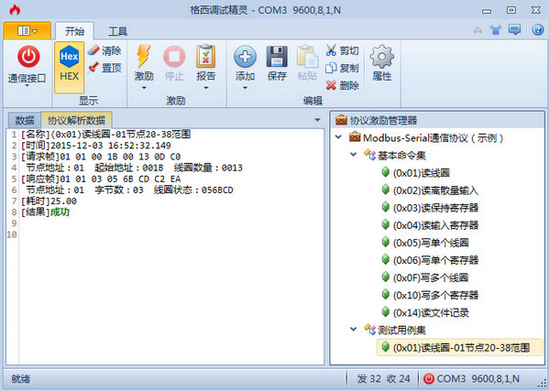Start 激励 with the lightning icon
This screenshot has height=391, width=550.
(144, 56)
